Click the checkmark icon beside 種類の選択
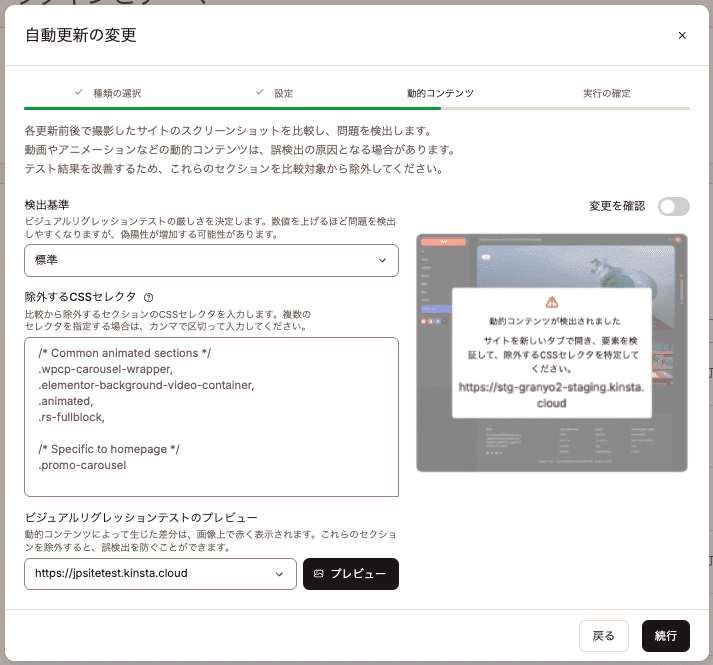713x665 pixels. coord(79,92)
